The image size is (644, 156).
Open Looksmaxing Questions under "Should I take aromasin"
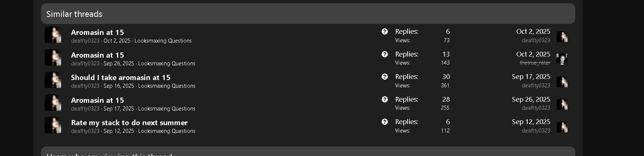[x=166, y=86]
